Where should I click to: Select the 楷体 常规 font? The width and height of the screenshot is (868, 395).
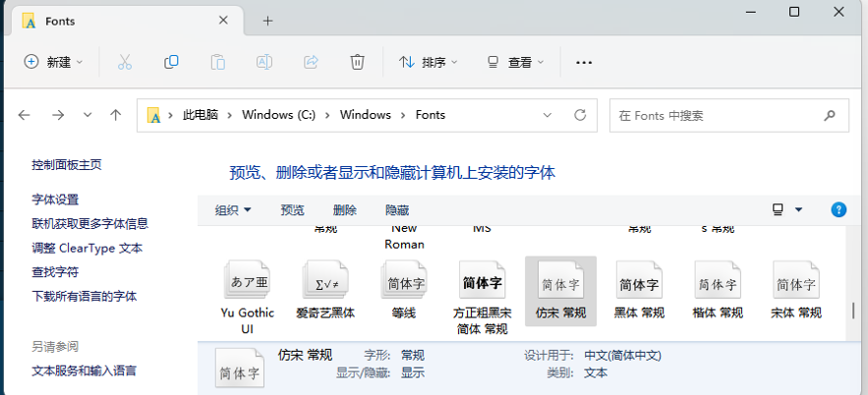(x=718, y=291)
